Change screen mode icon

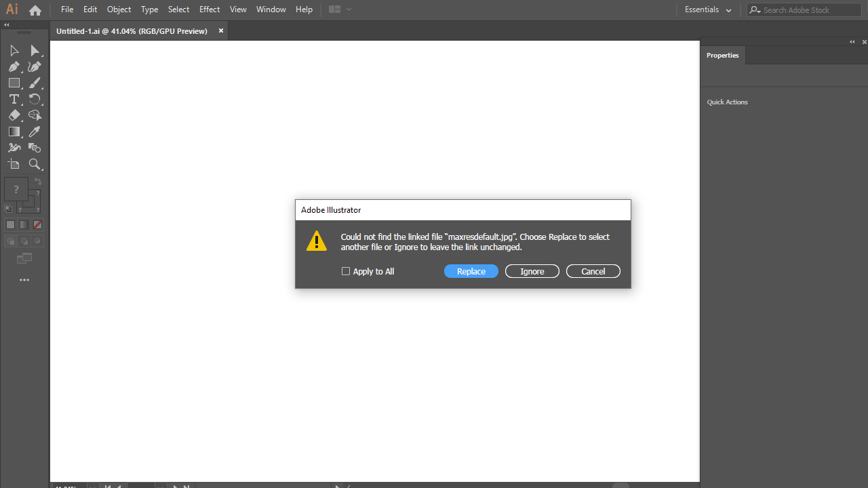click(24, 259)
